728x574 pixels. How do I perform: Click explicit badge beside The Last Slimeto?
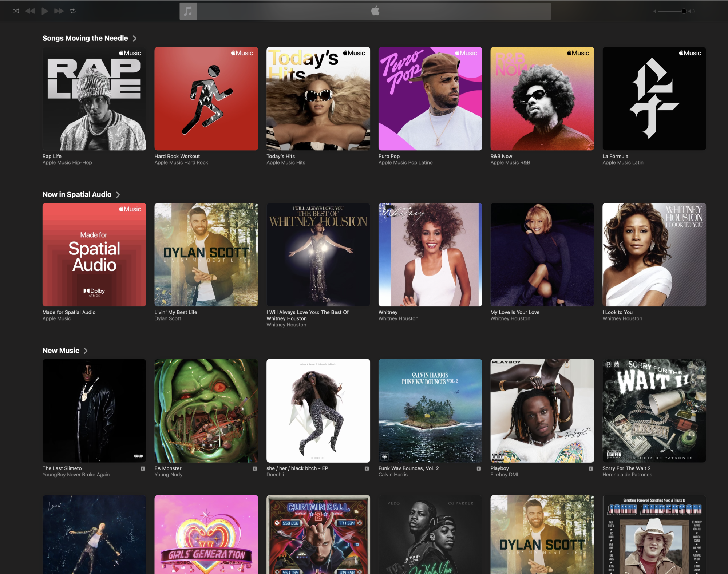[143, 469]
